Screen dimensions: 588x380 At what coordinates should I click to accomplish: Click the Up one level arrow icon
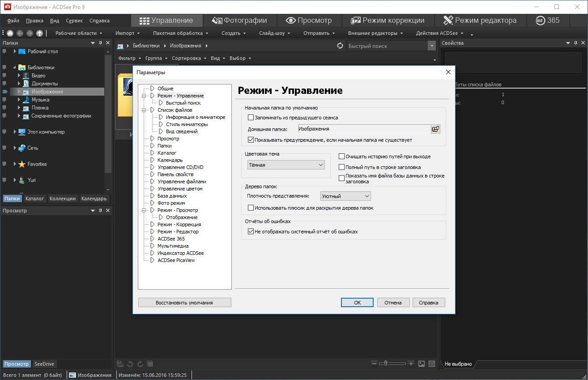coord(39,33)
